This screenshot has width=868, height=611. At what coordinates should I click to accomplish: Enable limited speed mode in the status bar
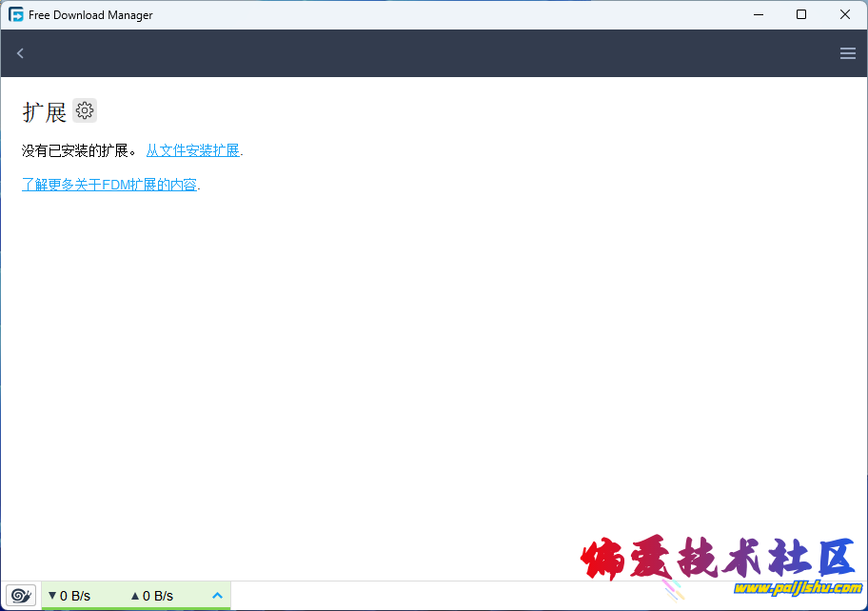pyautogui.click(x=20, y=595)
